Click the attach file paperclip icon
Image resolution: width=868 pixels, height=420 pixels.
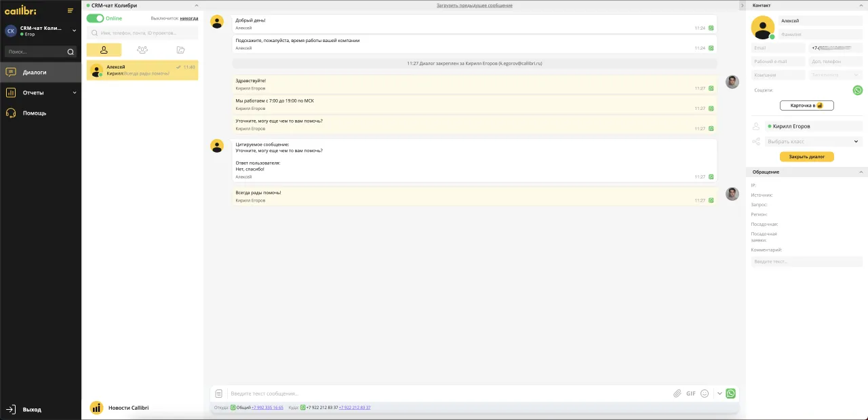(676, 394)
